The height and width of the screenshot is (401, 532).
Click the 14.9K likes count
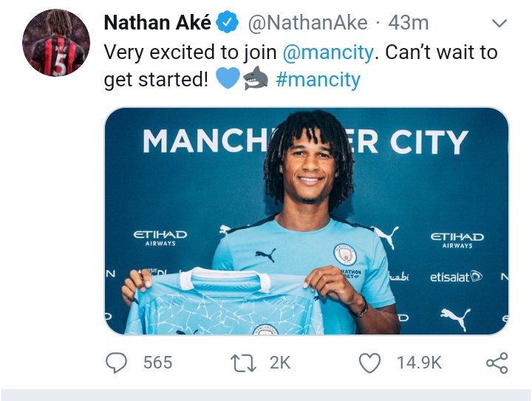419,363
